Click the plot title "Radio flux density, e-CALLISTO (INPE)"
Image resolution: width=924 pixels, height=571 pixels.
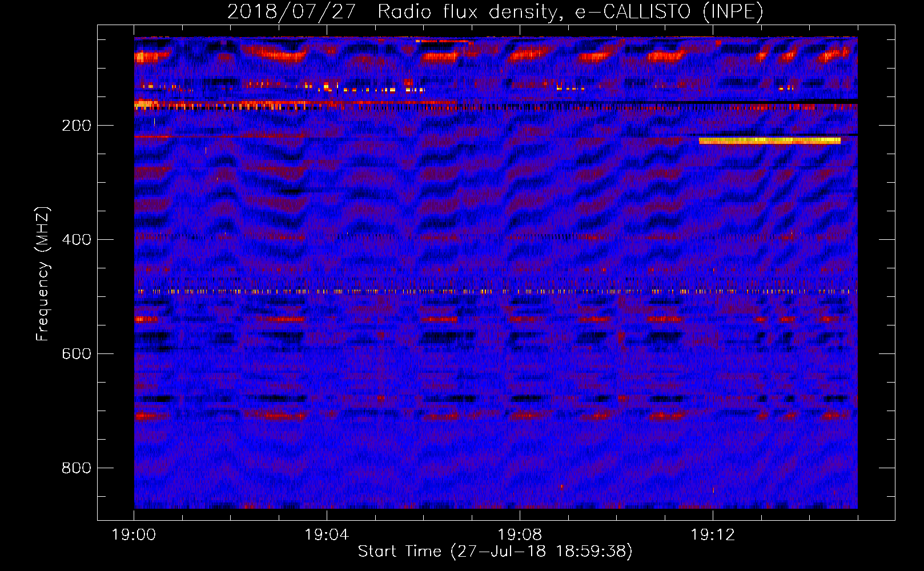coord(570,11)
